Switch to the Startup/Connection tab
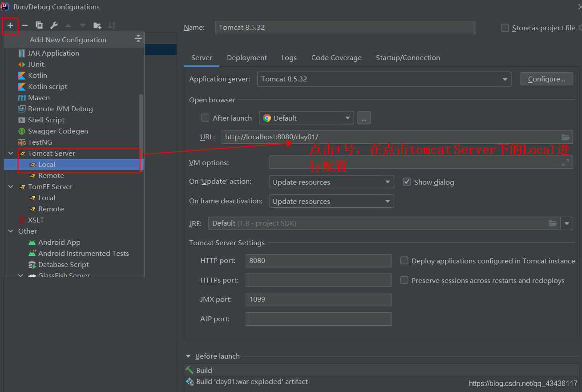This screenshot has height=392, width=582. [x=408, y=58]
